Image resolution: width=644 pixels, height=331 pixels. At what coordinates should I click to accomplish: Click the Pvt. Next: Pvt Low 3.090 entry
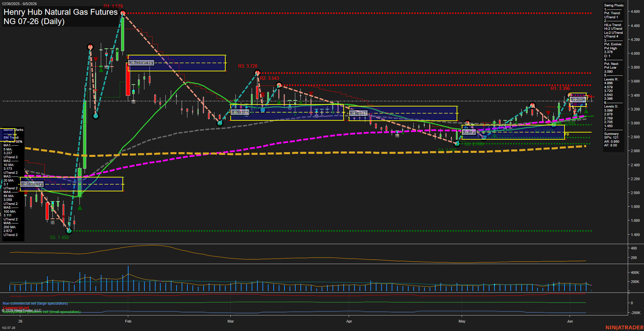pyautogui.click(x=612, y=68)
